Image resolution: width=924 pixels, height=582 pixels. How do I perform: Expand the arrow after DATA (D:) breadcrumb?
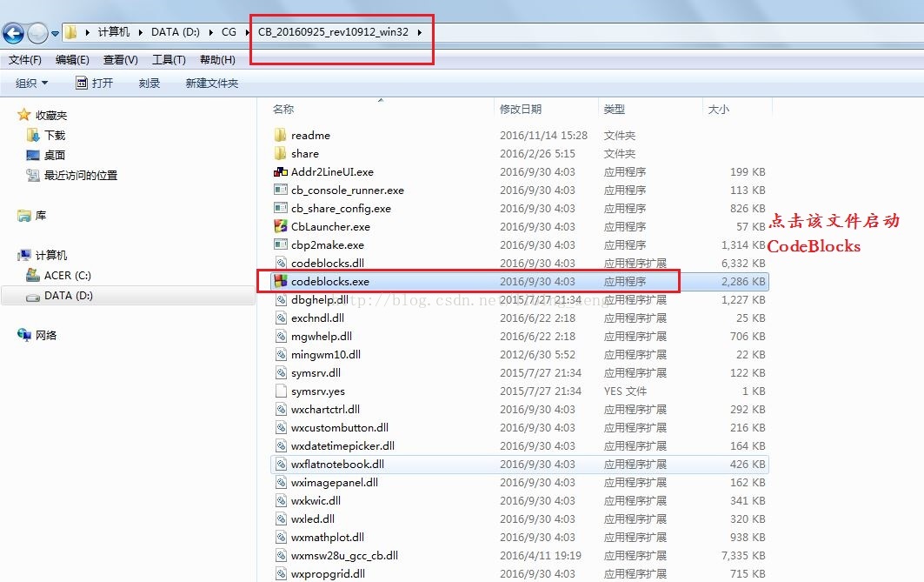[211, 32]
